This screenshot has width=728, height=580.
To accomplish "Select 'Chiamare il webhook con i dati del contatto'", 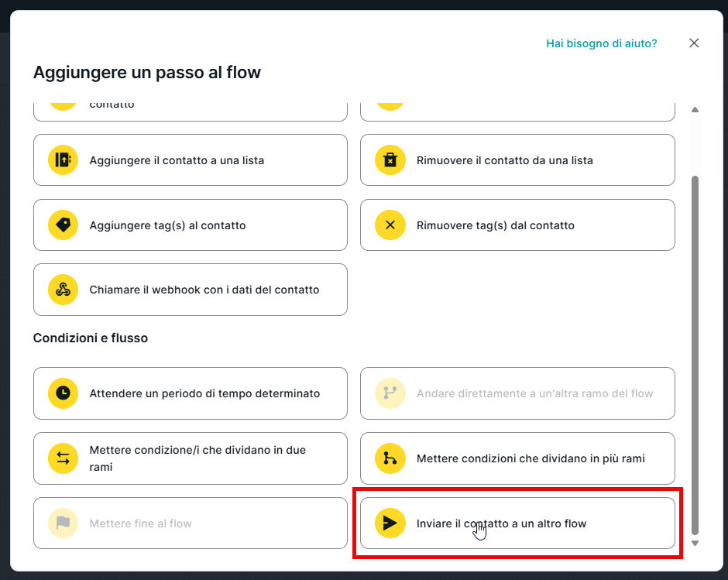I will pyautogui.click(x=204, y=290).
